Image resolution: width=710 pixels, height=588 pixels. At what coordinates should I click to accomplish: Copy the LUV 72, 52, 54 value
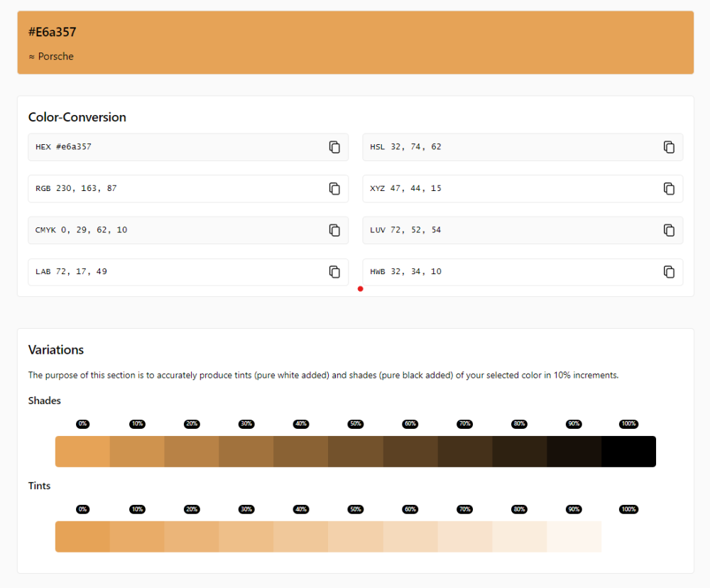coord(669,230)
